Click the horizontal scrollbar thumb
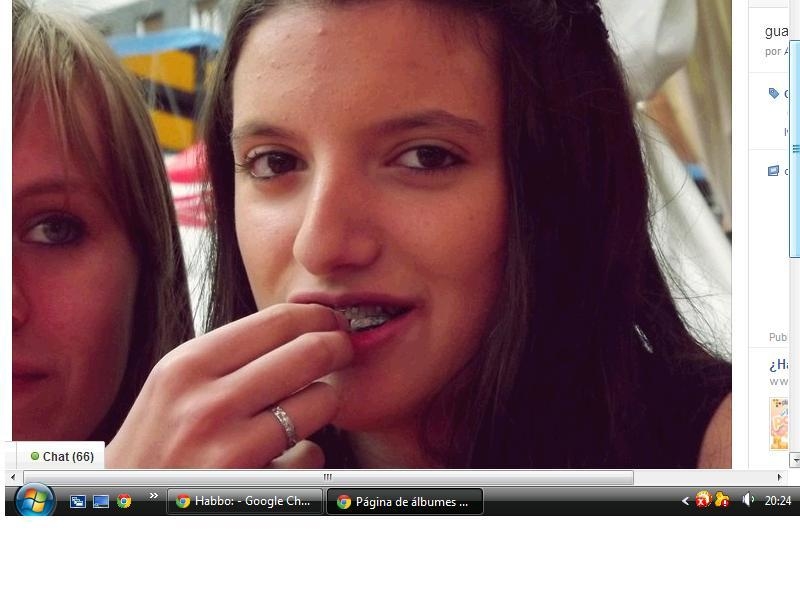The height and width of the screenshot is (600, 800). coord(327,477)
